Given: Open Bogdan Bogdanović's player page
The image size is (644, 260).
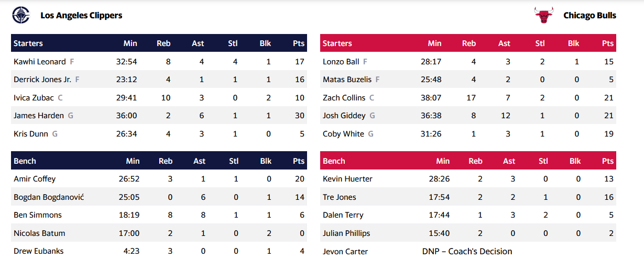Looking at the screenshot, I should [49, 197].
